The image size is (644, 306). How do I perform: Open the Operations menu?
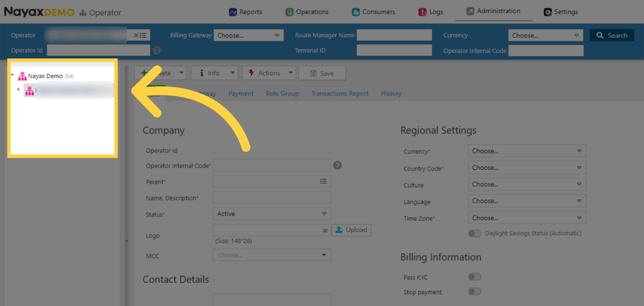coord(307,12)
